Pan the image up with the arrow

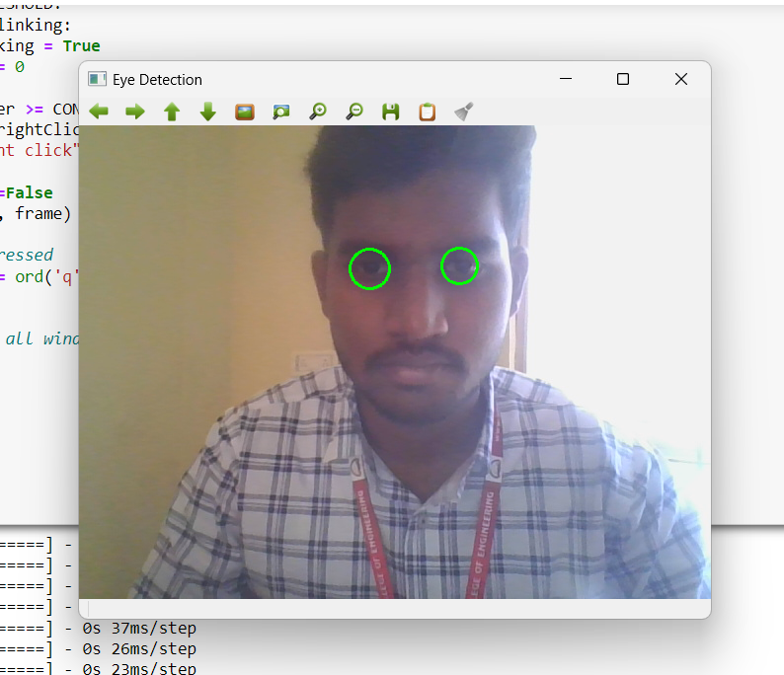[x=172, y=112]
